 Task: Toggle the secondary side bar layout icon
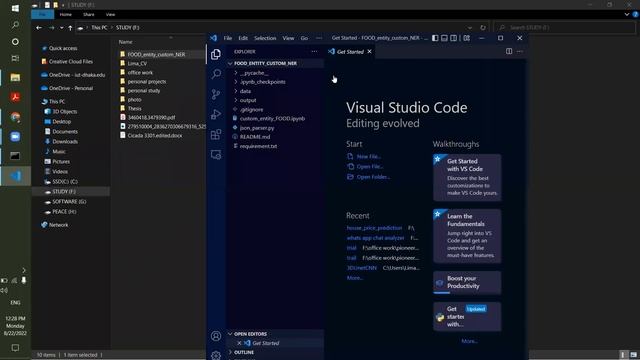pos(453,38)
